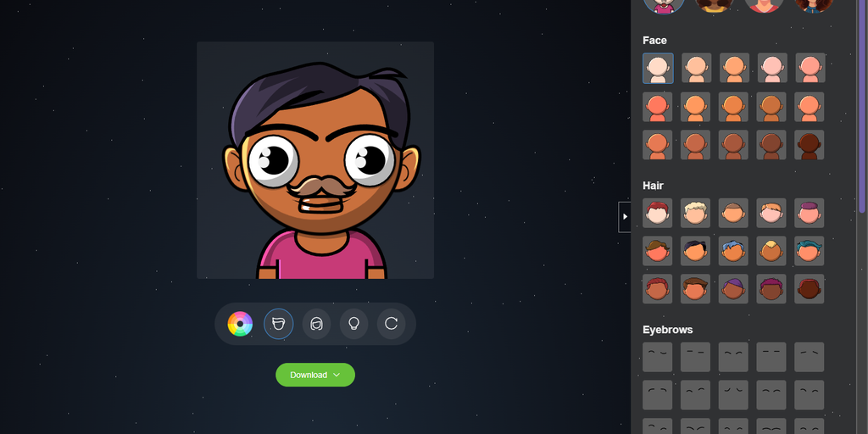The width and height of the screenshot is (868, 434).
Task: Pick the teal wavy hairstyle
Action: click(810, 251)
